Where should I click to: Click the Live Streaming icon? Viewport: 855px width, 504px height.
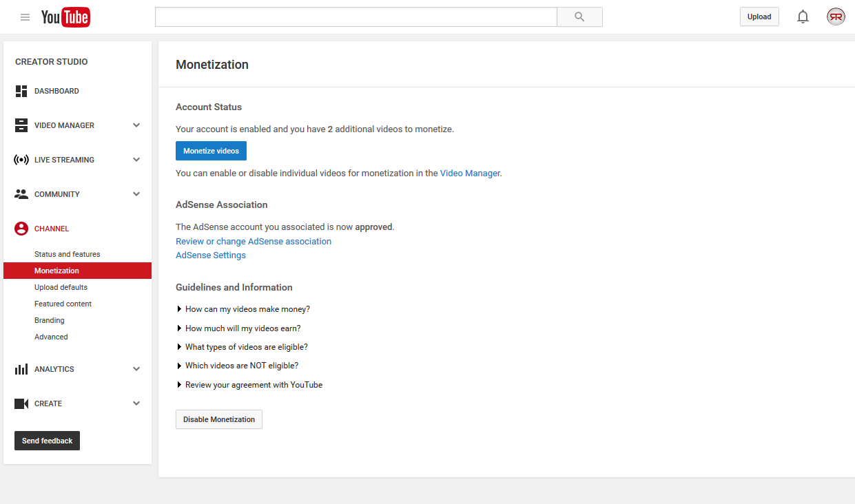[21, 160]
